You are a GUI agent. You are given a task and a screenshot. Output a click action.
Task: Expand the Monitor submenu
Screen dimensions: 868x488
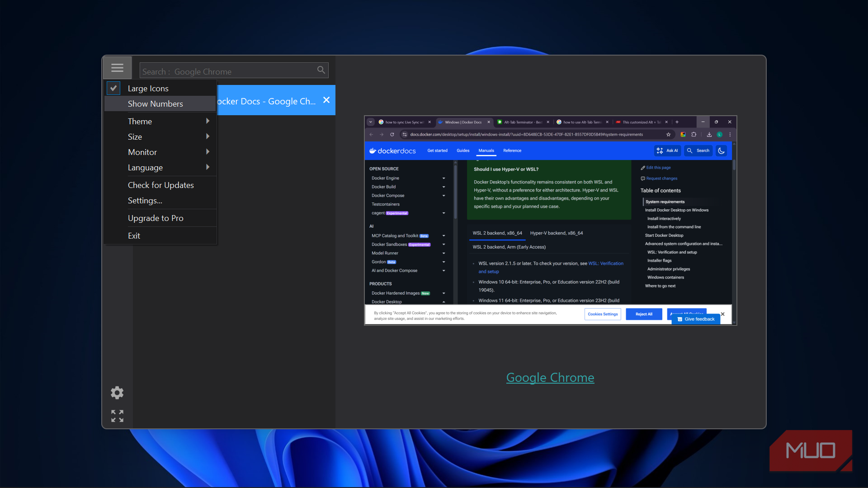point(160,152)
